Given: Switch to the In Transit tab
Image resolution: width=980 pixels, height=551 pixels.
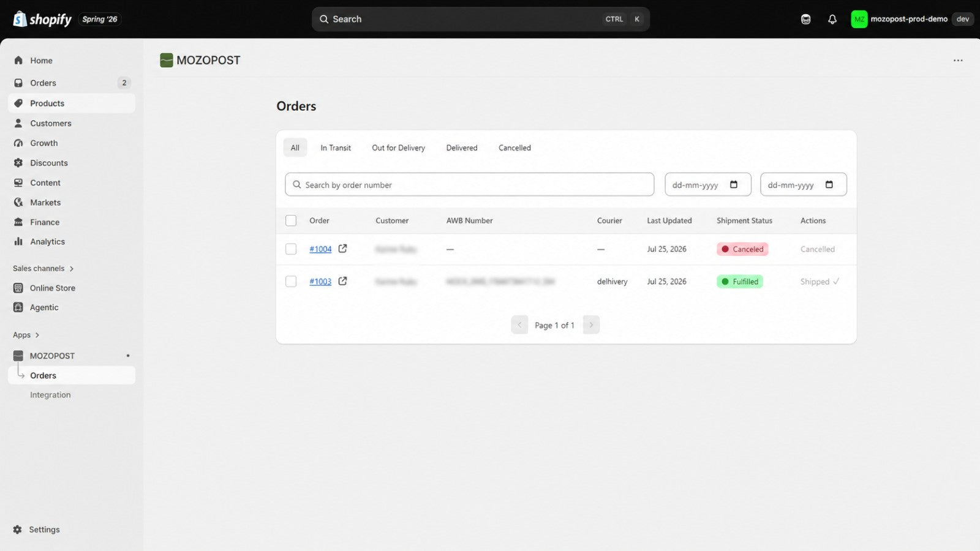Looking at the screenshot, I should click(336, 148).
